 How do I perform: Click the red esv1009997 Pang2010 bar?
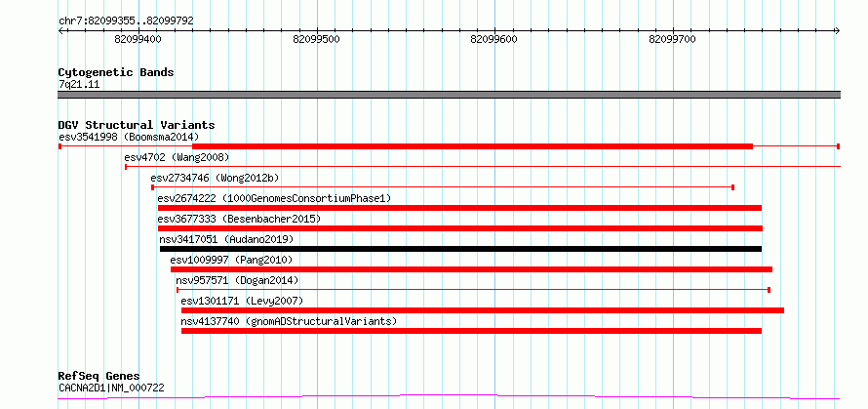click(x=471, y=269)
